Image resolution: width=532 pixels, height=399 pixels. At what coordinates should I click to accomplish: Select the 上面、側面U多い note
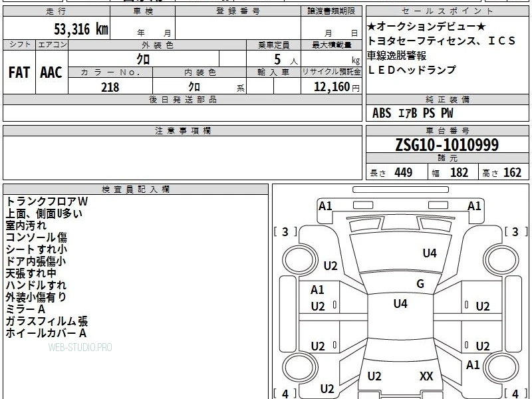click(x=44, y=213)
